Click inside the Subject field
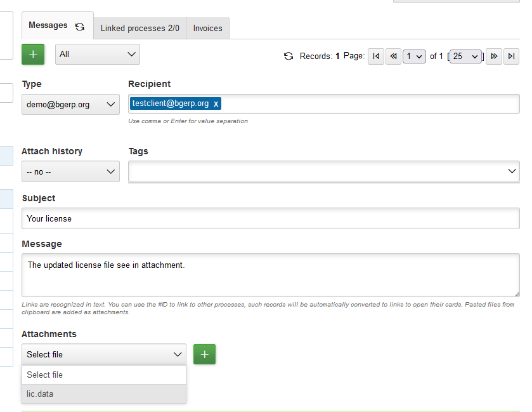 coord(254,218)
